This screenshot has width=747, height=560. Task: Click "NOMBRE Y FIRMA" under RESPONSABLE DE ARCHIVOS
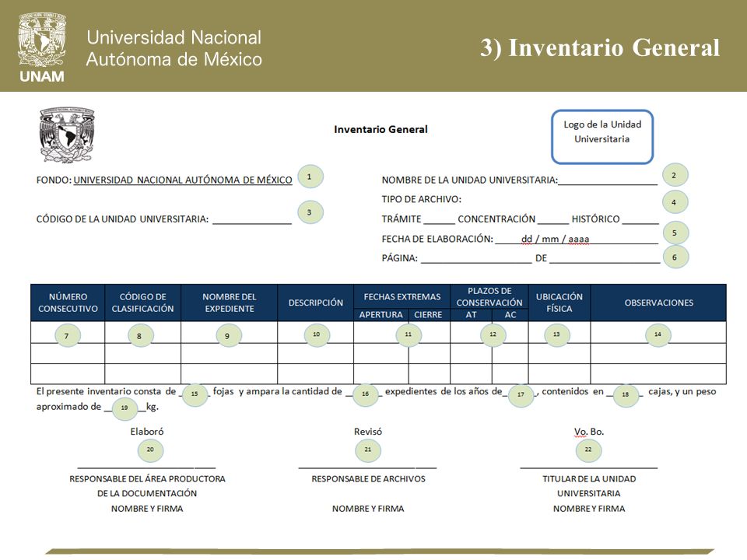[368, 509]
